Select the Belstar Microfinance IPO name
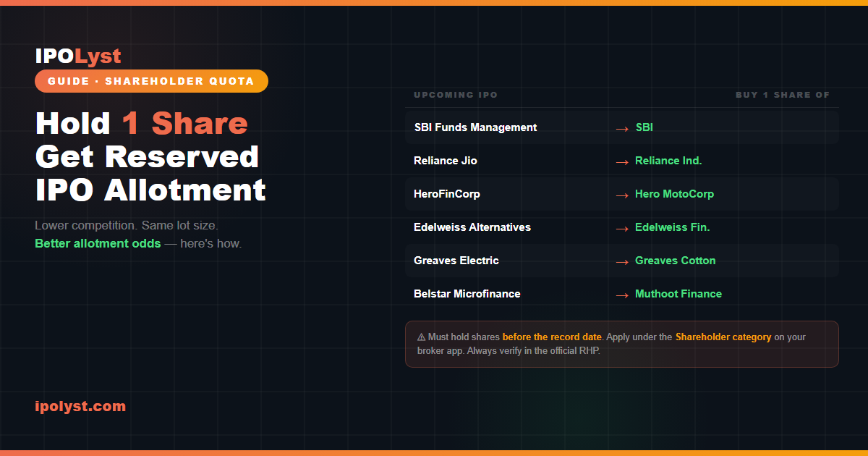Viewport: 868px width, 456px height. pyautogui.click(x=467, y=294)
